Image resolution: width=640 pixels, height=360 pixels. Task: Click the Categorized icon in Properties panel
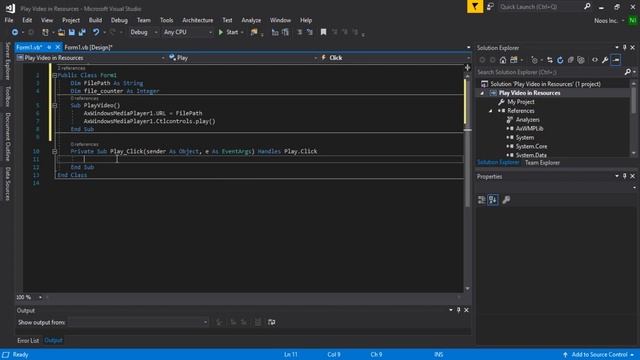[482, 200]
